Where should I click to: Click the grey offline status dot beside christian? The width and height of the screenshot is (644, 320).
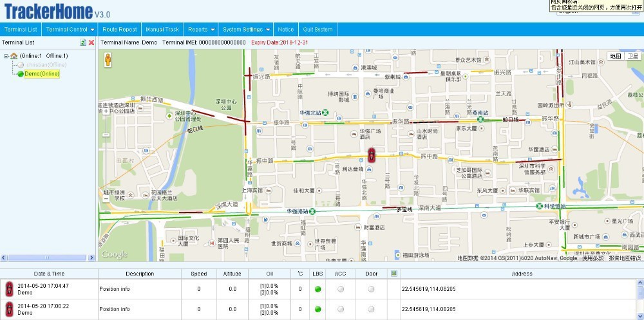pos(21,65)
